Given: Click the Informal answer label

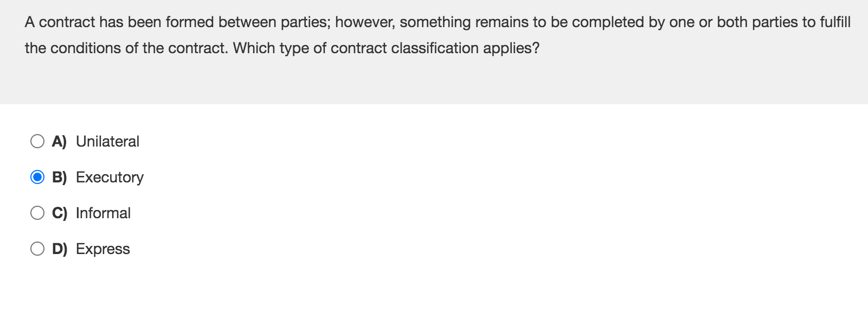Looking at the screenshot, I should click(x=103, y=213).
